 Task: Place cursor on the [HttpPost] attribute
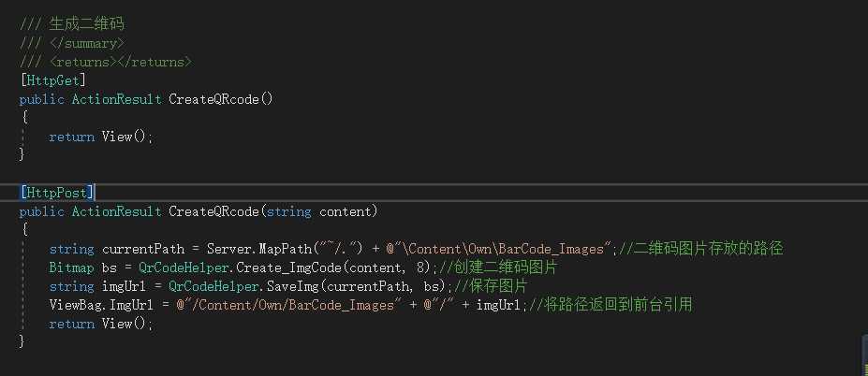(54, 193)
